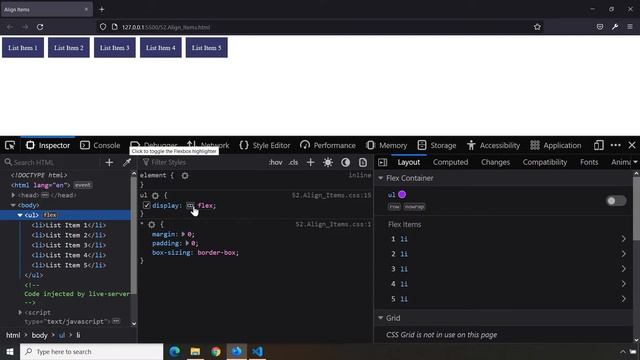640x360 pixels.
Task: Select html in the breadcrumb trail
Action: (13, 335)
